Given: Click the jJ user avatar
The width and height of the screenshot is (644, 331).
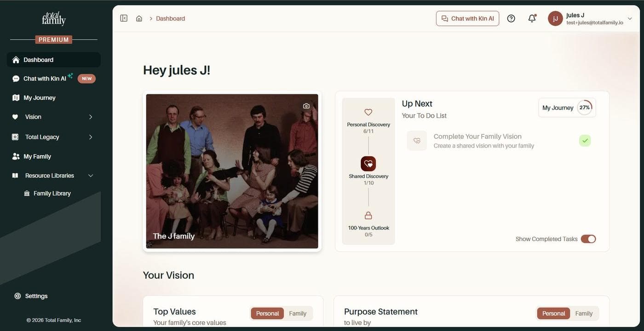Looking at the screenshot, I should pos(555,18).
